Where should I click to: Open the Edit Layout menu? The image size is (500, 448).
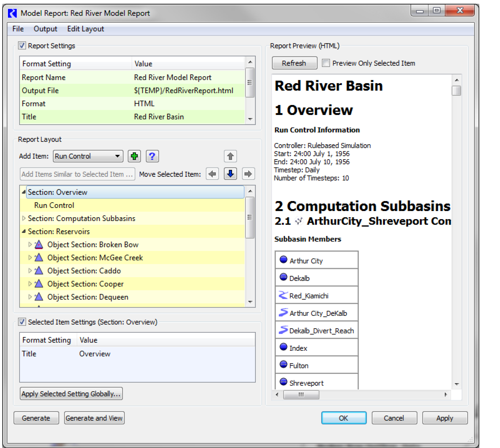(x=85, y=29)
